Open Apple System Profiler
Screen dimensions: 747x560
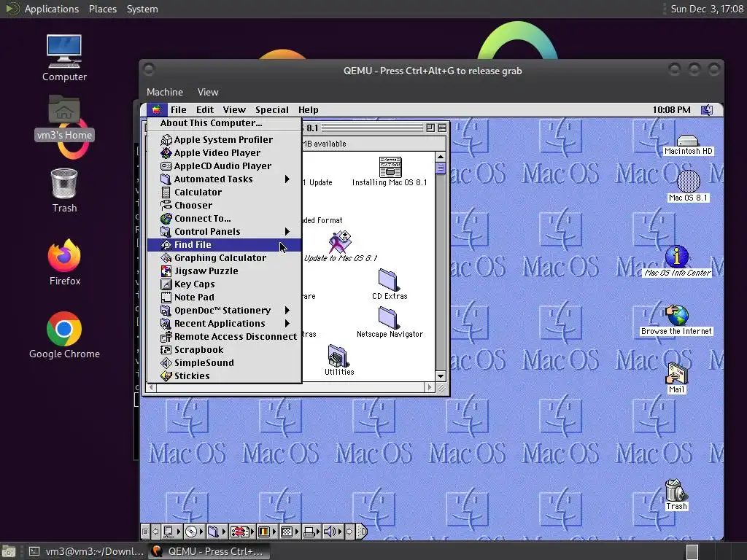pyautogui.click(x=224, y=139)
